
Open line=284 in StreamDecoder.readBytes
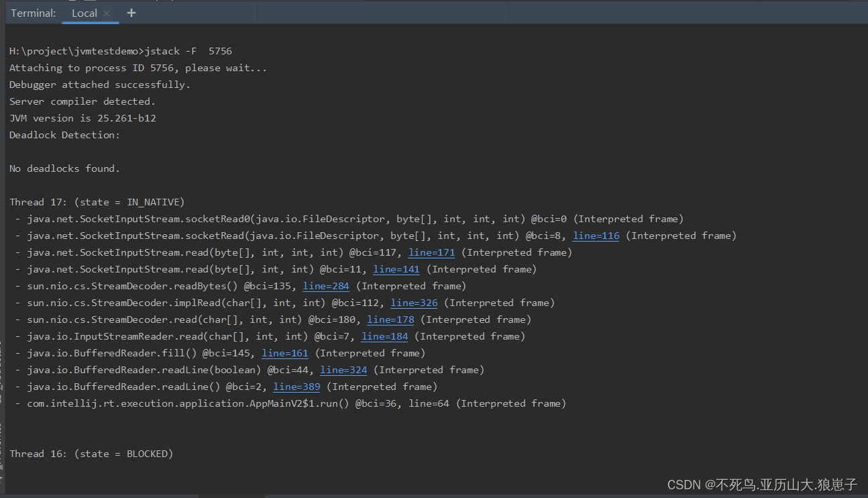[326, 285]
